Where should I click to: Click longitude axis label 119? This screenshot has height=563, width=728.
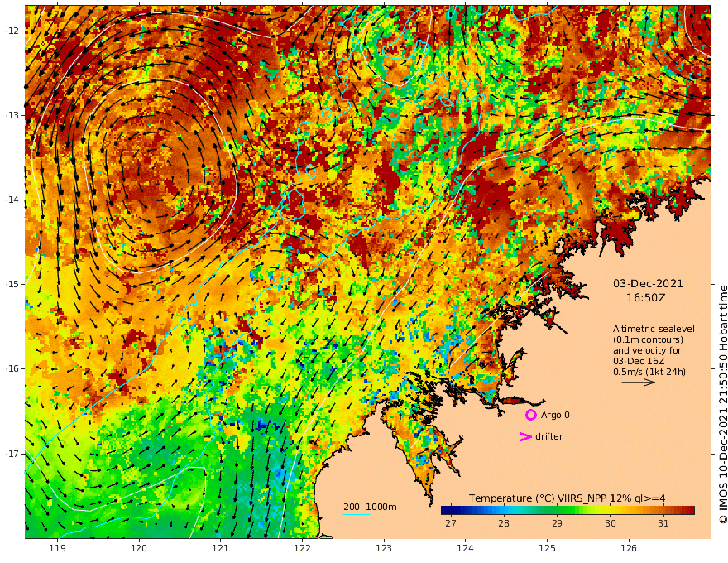57,548
